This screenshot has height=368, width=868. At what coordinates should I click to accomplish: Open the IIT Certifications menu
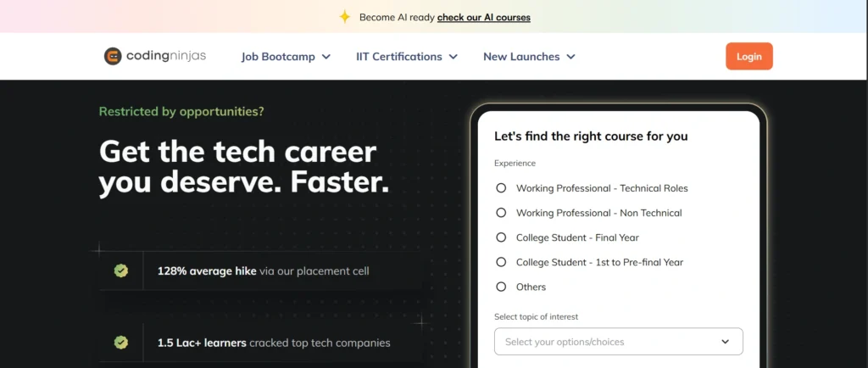407,57
